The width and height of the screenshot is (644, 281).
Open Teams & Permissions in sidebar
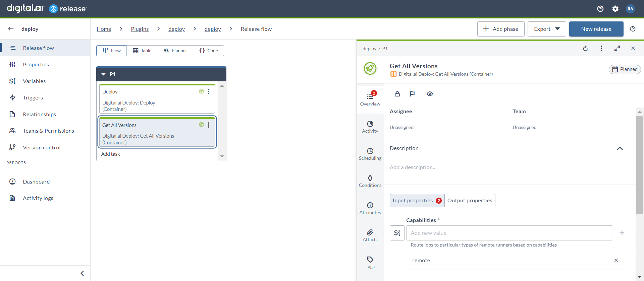tap(45, 131)
